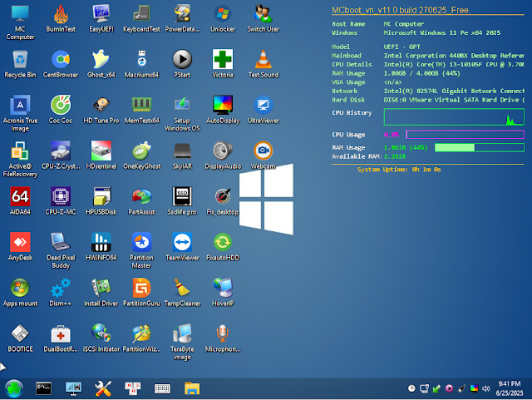Open the Apps mount icon
The image size is (532, 400).
(20, 292)
